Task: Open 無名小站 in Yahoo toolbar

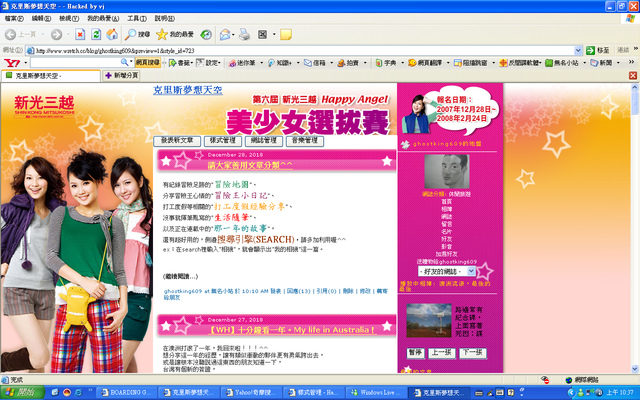Action: click(562, 63)
